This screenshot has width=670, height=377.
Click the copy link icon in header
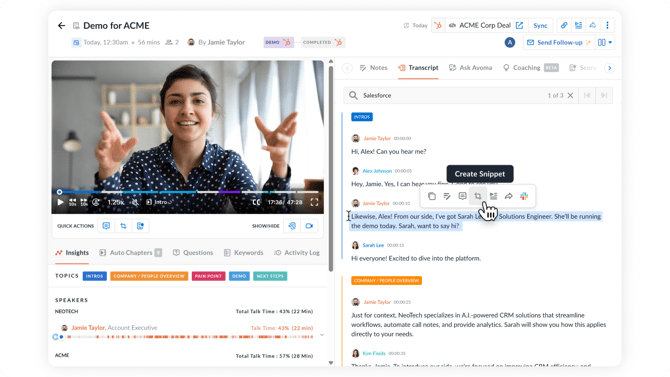(x=564, y=25)
